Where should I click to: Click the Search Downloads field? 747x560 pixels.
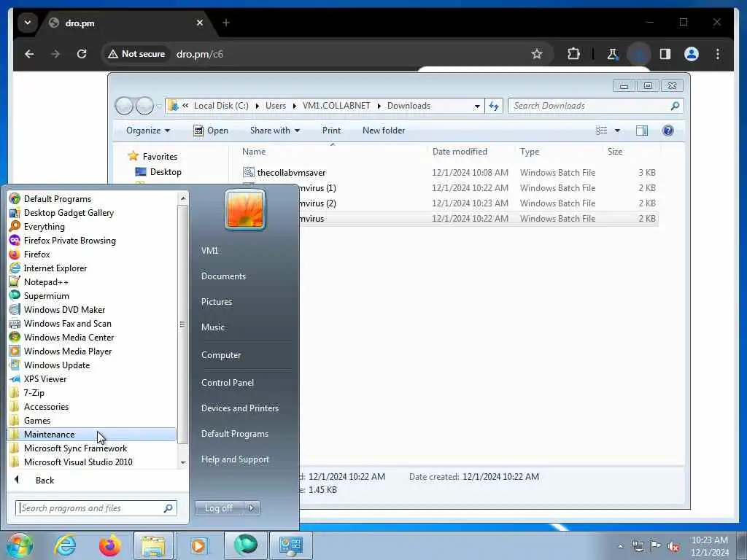point(595,106)
